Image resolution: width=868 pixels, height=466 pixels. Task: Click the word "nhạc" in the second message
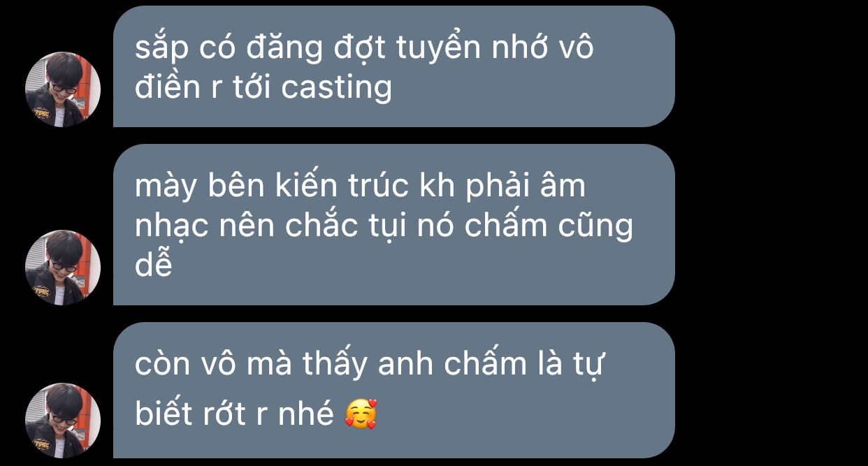[171, 227]
